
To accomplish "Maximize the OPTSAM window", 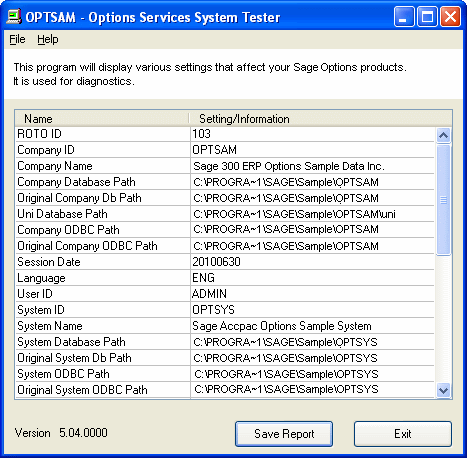I will point(427,17).
